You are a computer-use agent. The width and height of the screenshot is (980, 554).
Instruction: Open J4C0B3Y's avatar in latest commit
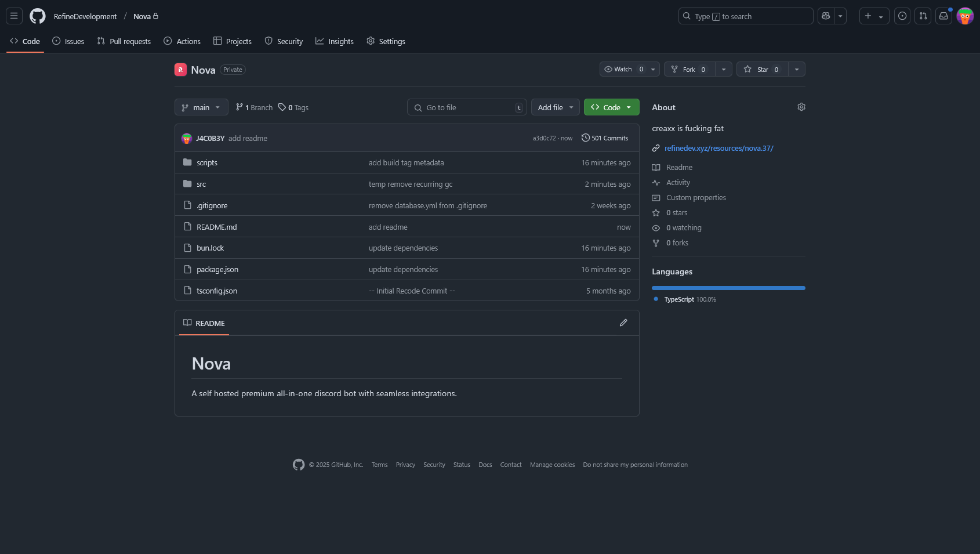pyautogui.click(x=187, y=138)
